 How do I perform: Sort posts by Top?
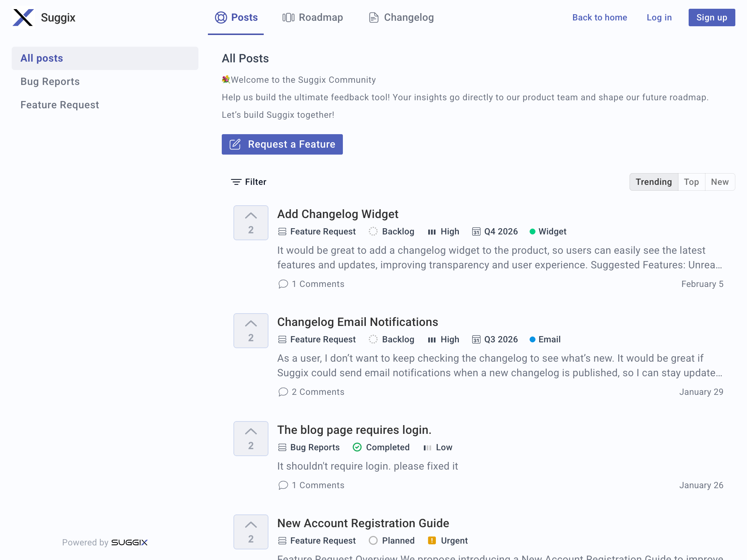click(x=691, y=182)
